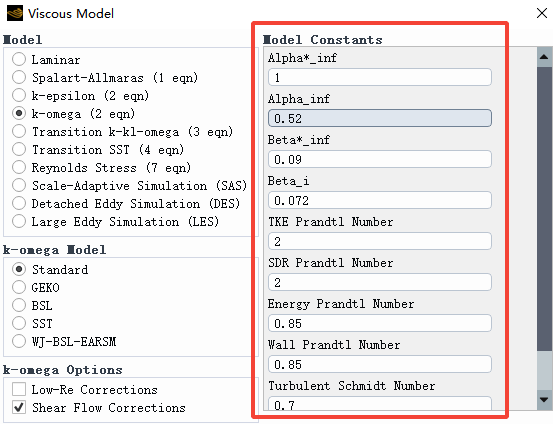The width and height of the screenshot is (553, 424).
Task: Click the scrollbar down arrow in Model Constants
Action: [544, 400]
